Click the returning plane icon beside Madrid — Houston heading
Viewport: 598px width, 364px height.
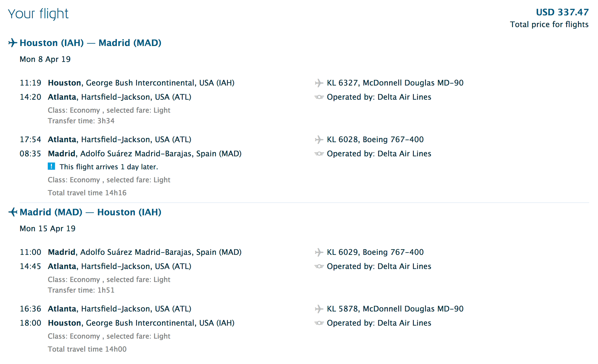click(12, 212)
